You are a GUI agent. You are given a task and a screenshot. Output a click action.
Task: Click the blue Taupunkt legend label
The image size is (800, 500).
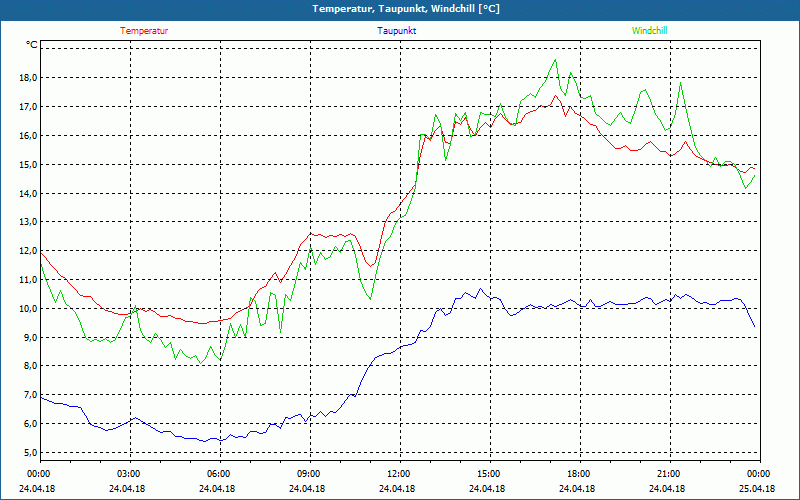[397, 30]
